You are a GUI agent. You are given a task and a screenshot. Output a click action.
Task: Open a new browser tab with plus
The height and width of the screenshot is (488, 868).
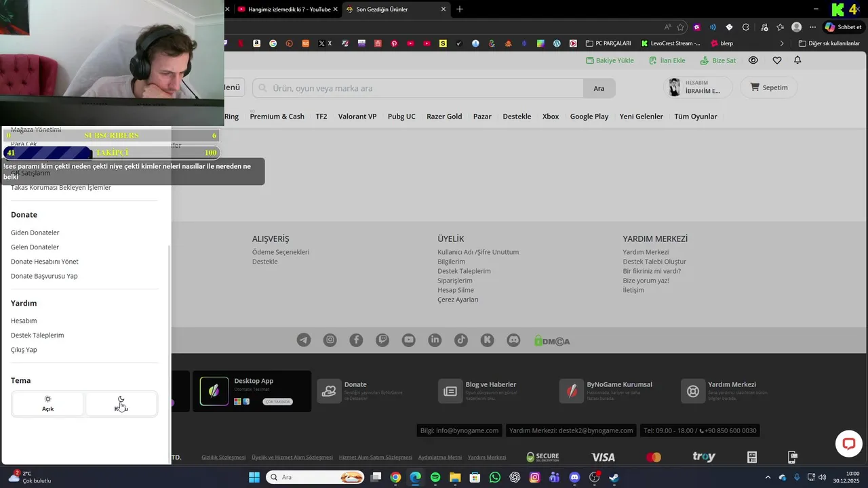click(460, 9)
